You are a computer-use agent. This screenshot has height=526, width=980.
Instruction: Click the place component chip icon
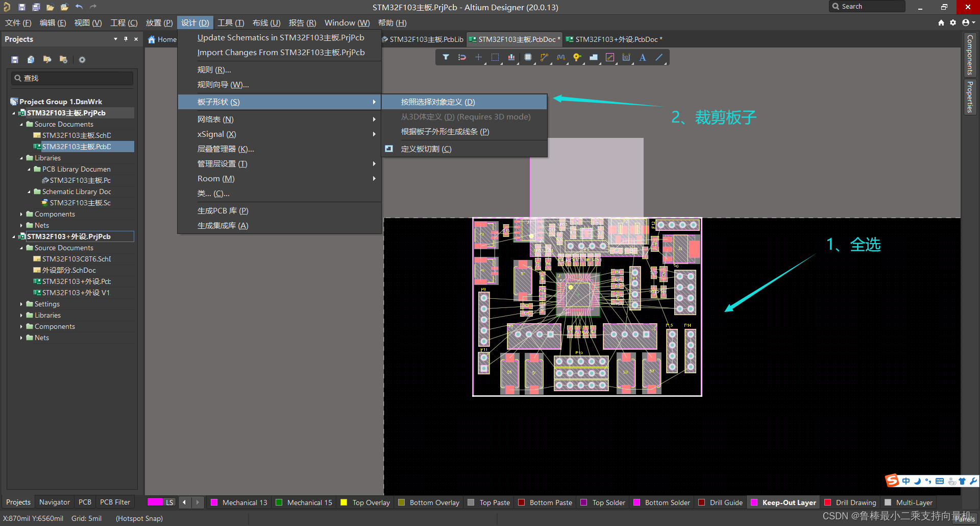point(528,57)
